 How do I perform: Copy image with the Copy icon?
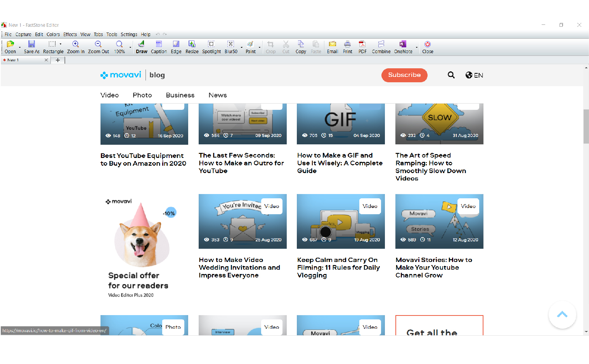[x=301, y=47]
